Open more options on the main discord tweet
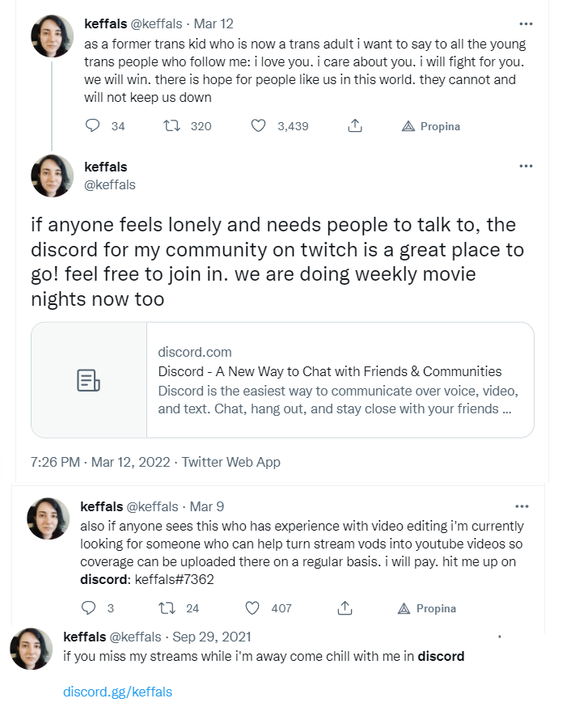 click(526, 166)
